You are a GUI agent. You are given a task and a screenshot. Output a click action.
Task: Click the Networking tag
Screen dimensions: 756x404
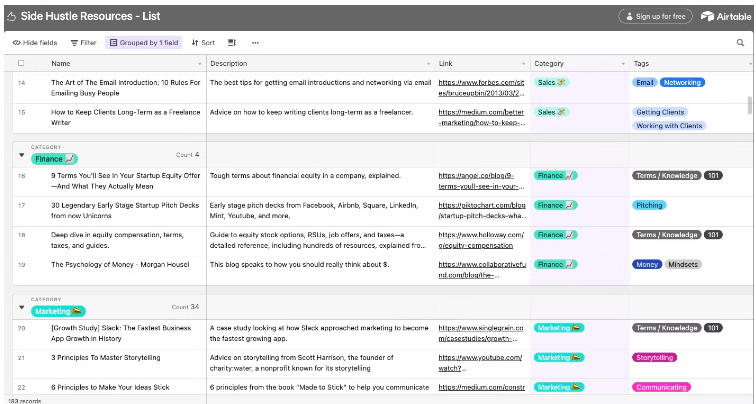(x=682, y=82)
